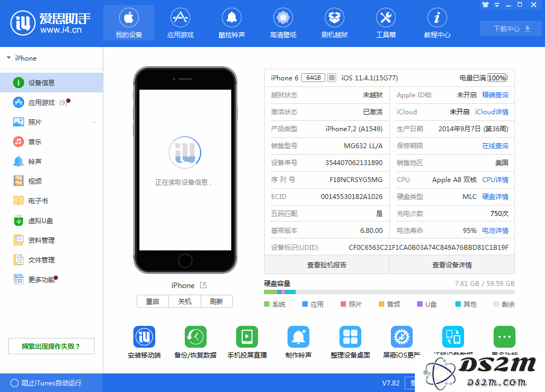The height and width of the screenshot is (392, 545).
Task: Open 精确查询 Apple ID lock link
Action: coord(495,95)
